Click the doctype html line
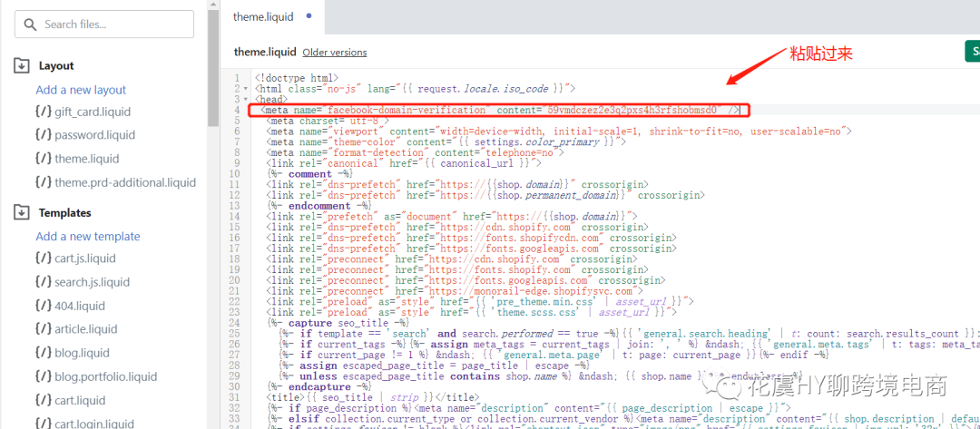The image size is (980, 429). (x=296, y=78)
